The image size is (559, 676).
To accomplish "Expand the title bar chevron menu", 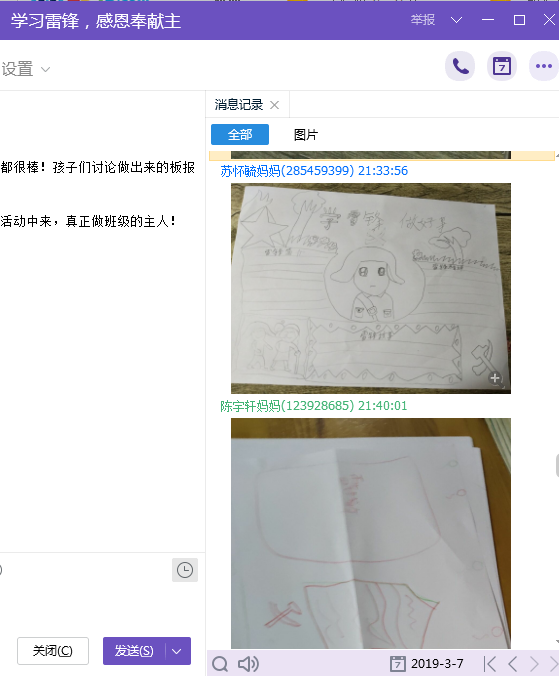I will (456, 20).
